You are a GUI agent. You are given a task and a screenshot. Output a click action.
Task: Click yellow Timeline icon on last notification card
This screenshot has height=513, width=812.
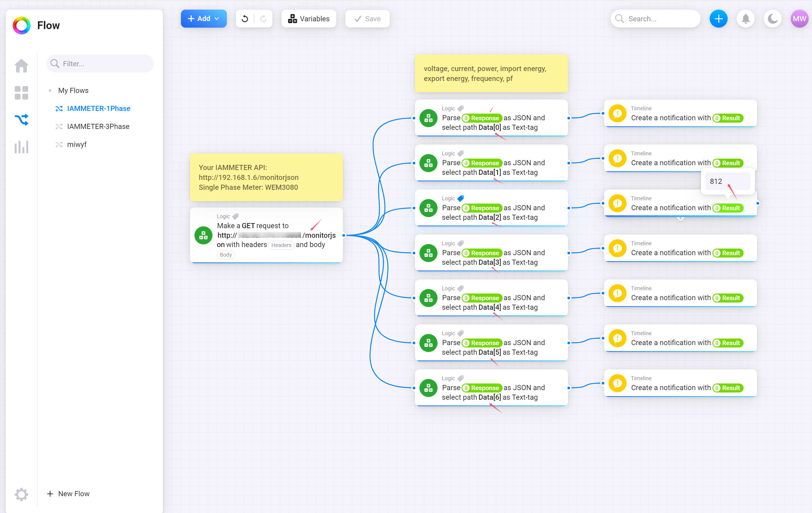[618, 383]
